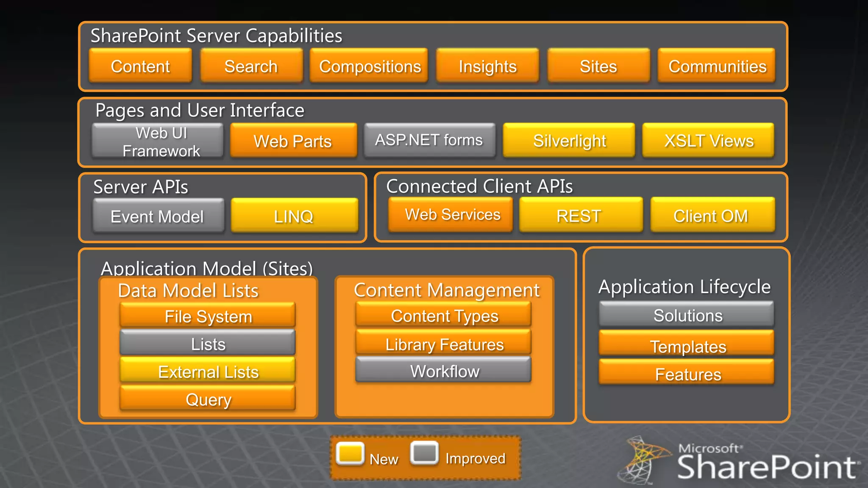This screenshot has height=488, width=868.
Task: Click the Web Parts box
Action: [293, 141]
